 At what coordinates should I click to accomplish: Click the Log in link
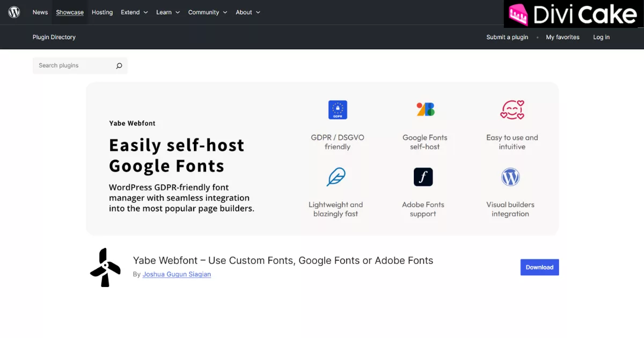601,37
